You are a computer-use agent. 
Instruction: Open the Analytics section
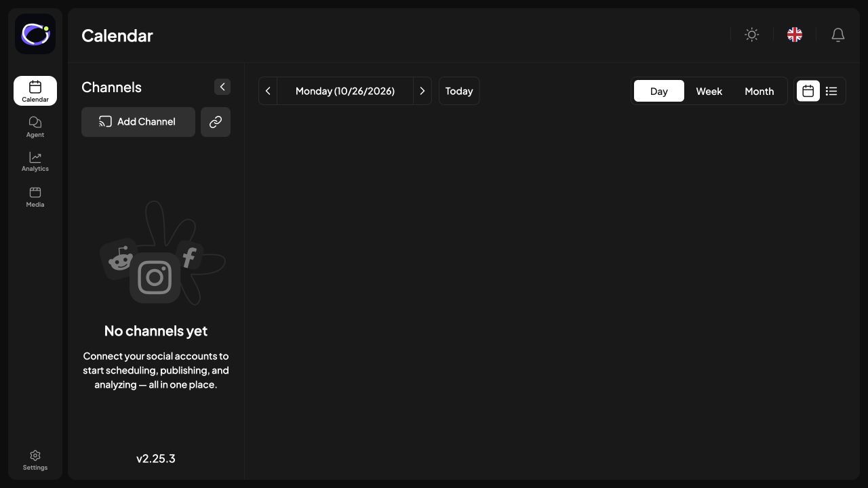tap(35, 161)
